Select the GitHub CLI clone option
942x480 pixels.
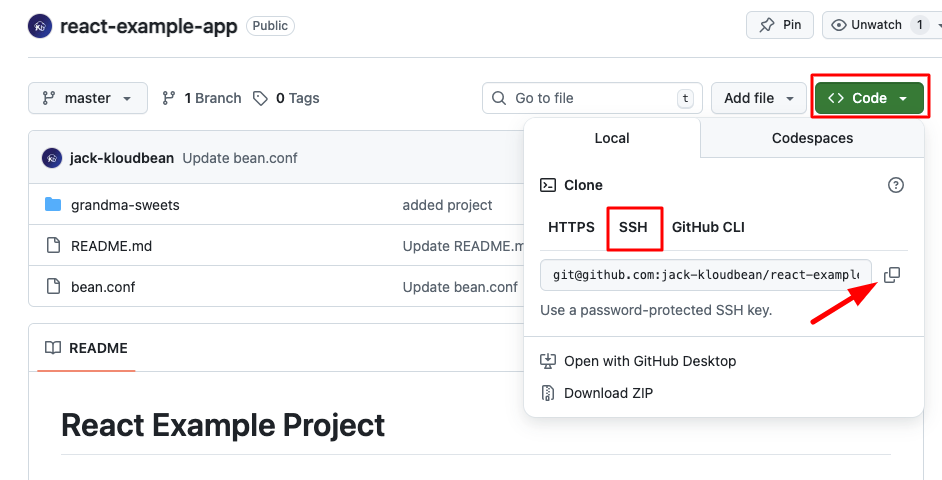708,227
